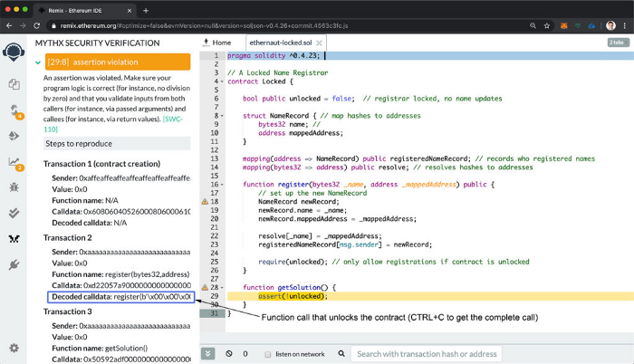The height and width of the screenshot is (364, 634).
Task: Open the Plugin manager plug icon
Action: [14, 265]
